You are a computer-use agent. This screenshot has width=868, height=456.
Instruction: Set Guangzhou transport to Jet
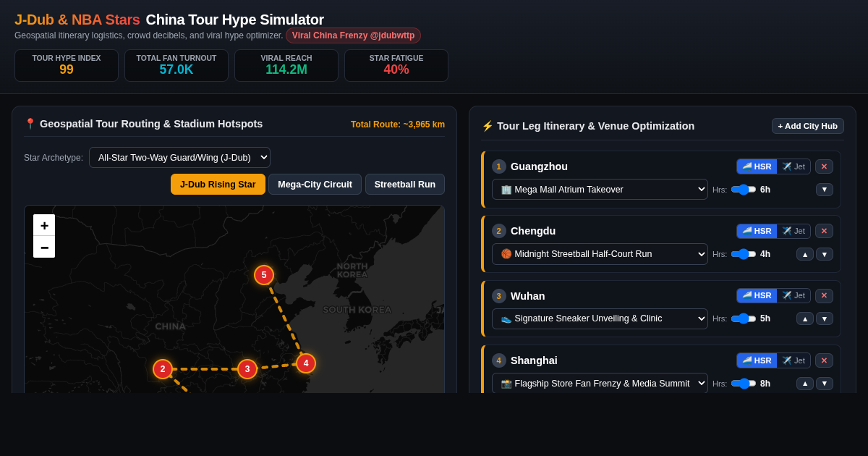pyautogui.click(x=793, y=166)
